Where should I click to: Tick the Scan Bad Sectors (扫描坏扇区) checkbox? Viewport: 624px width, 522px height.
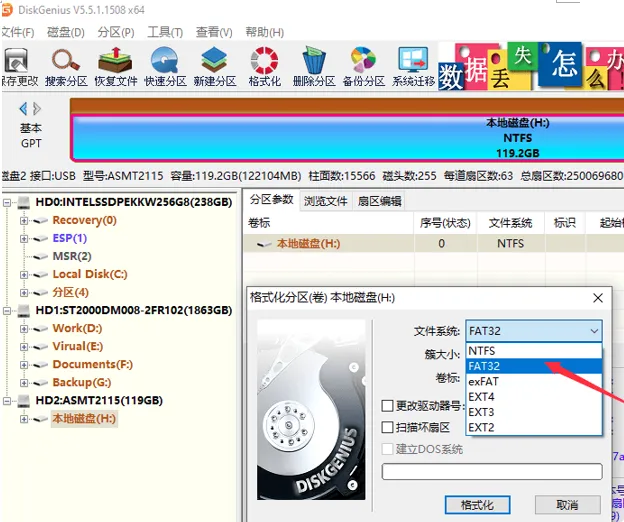pos(387,428)
